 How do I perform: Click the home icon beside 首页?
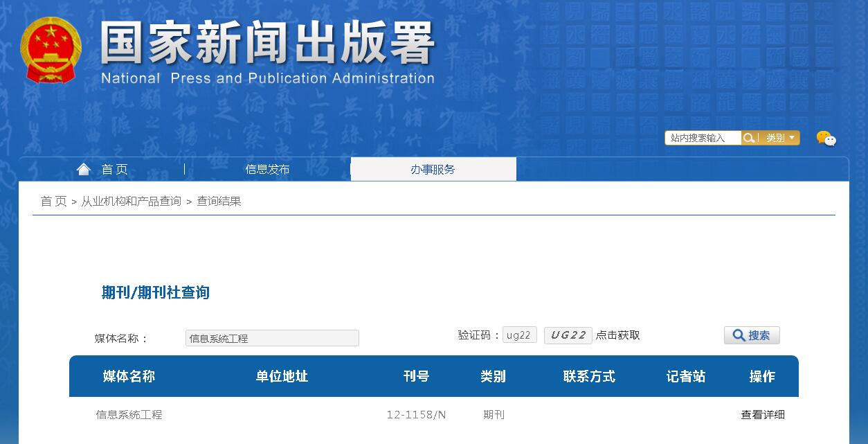(x=84, y=168)
